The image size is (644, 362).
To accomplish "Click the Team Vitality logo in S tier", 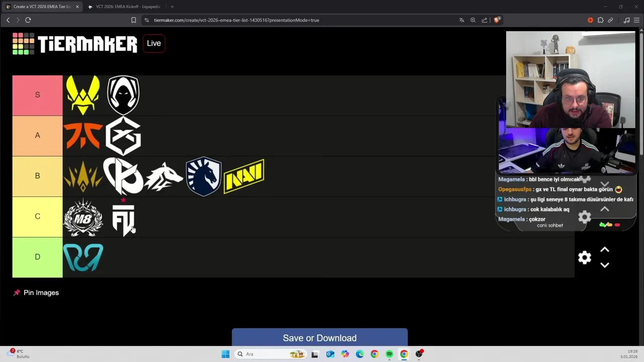I will pos(83,96).
